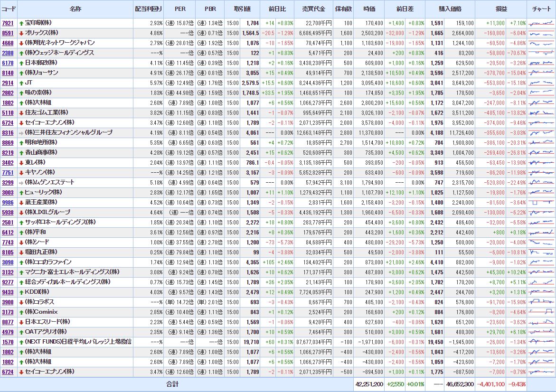556x392 pixels.
Task: Click the red down arrow beside オリックス(株)
Action: (x=21, y=33)
